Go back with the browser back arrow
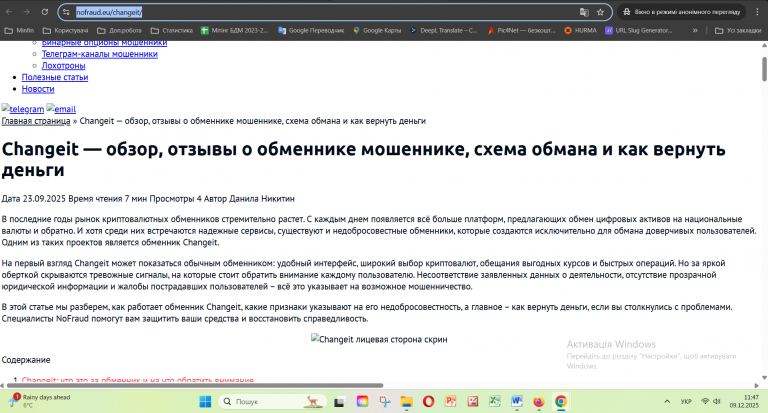 click(9, 12)
